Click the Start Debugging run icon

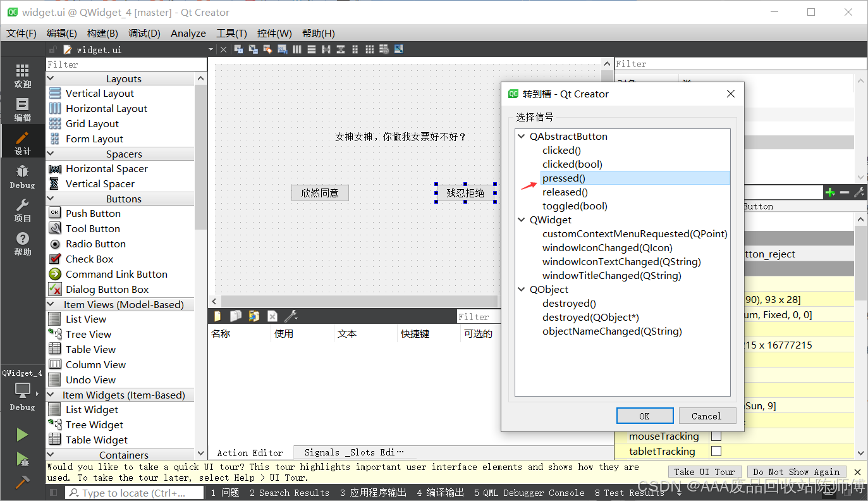(x=22, y=459)
